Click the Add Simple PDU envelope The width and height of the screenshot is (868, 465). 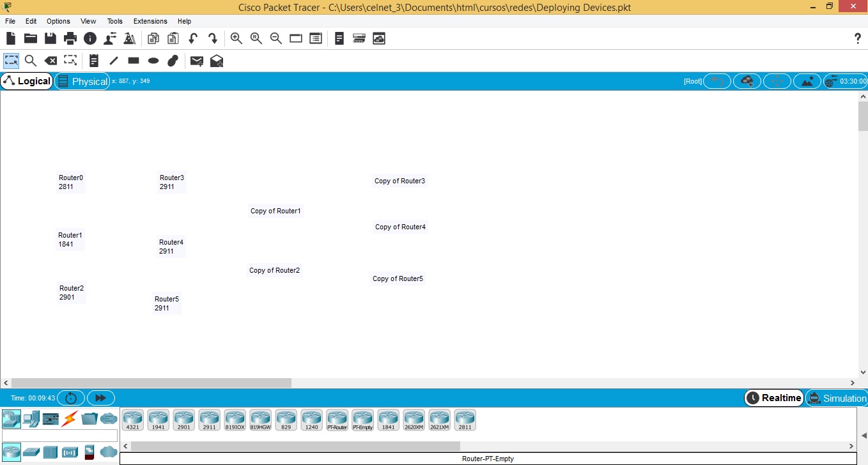click(197, 61)
